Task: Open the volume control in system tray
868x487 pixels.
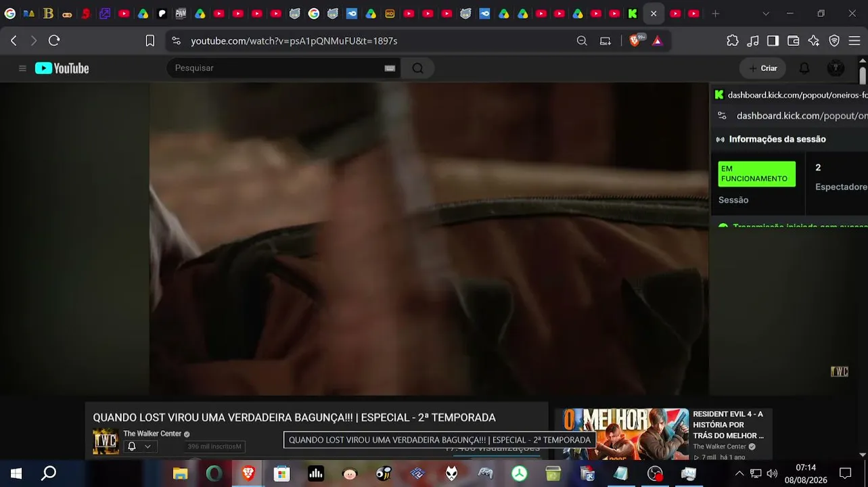Action: point(772,473)
